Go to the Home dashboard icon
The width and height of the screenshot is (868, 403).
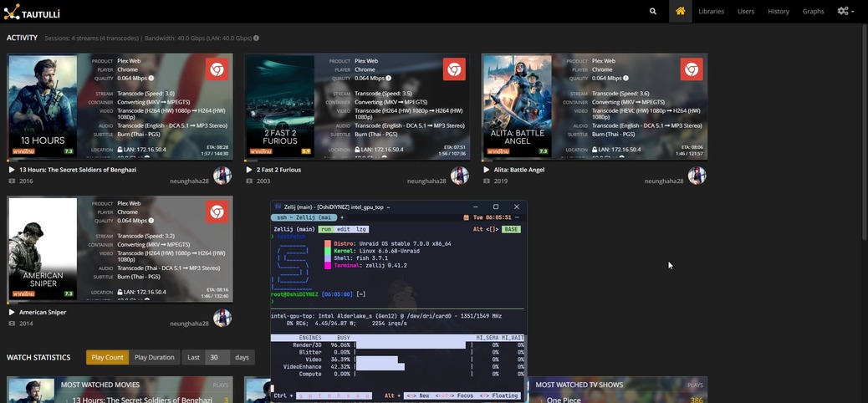pos(681,11)
